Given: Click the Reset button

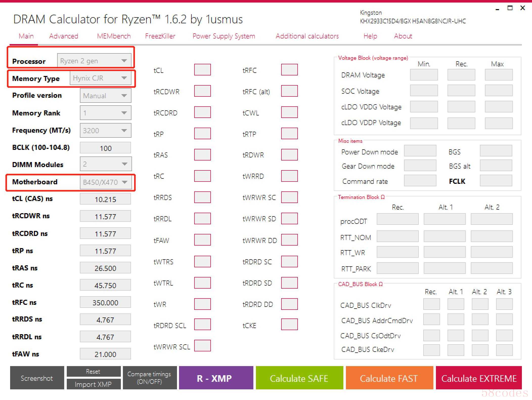Looking at the screenshot, I should click(94, 371).
